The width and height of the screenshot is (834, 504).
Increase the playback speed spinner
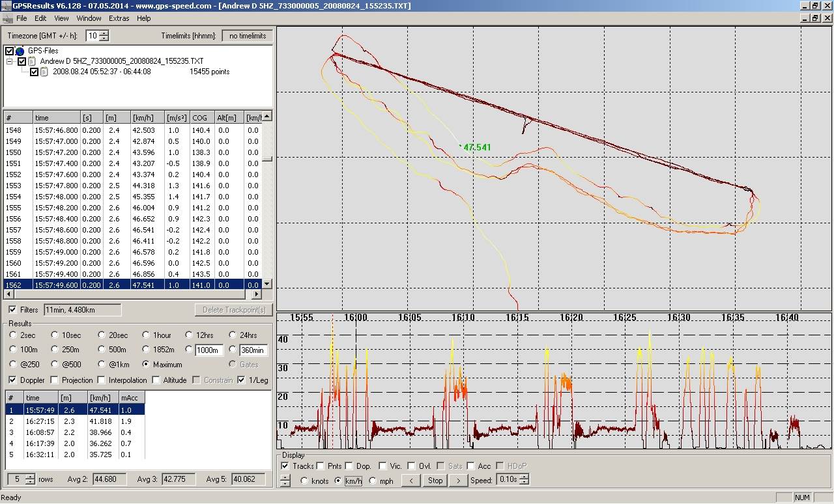[525, 477]
